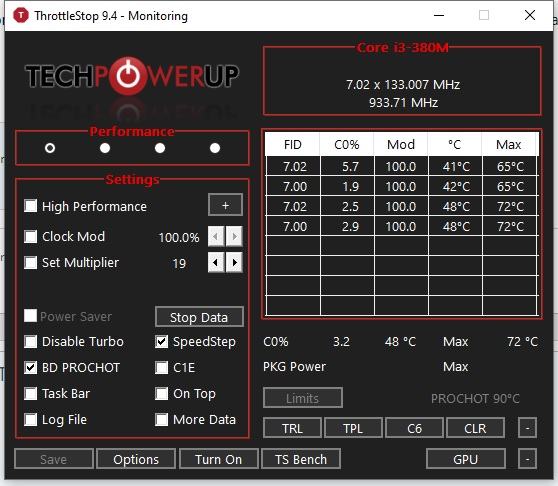Enable the Task Bar checkbox

tap(31, 393)
